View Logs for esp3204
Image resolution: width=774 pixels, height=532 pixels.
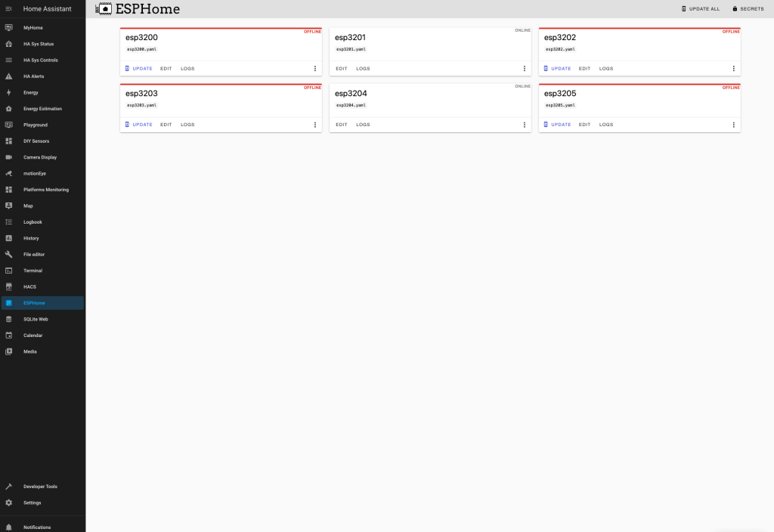(x=363, y=125)
